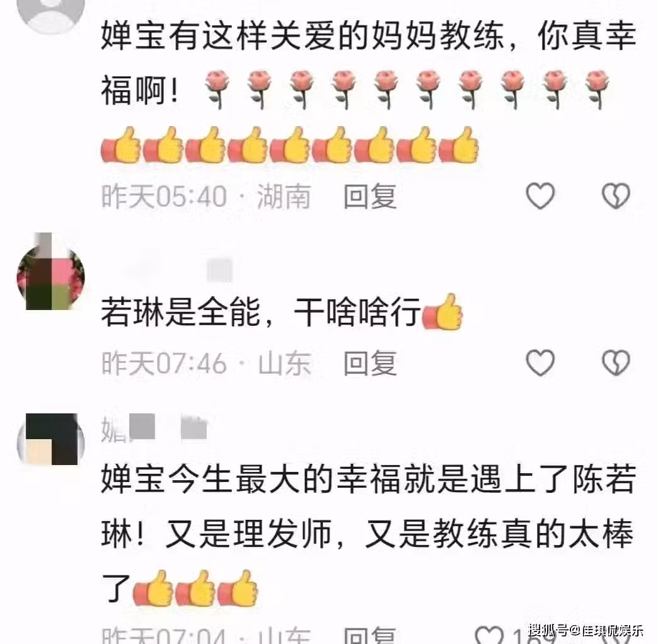Like the Hunan comment with heart icon
This screenshot has height=644, width=658.
pyautogui.click(x=540, y=196)
